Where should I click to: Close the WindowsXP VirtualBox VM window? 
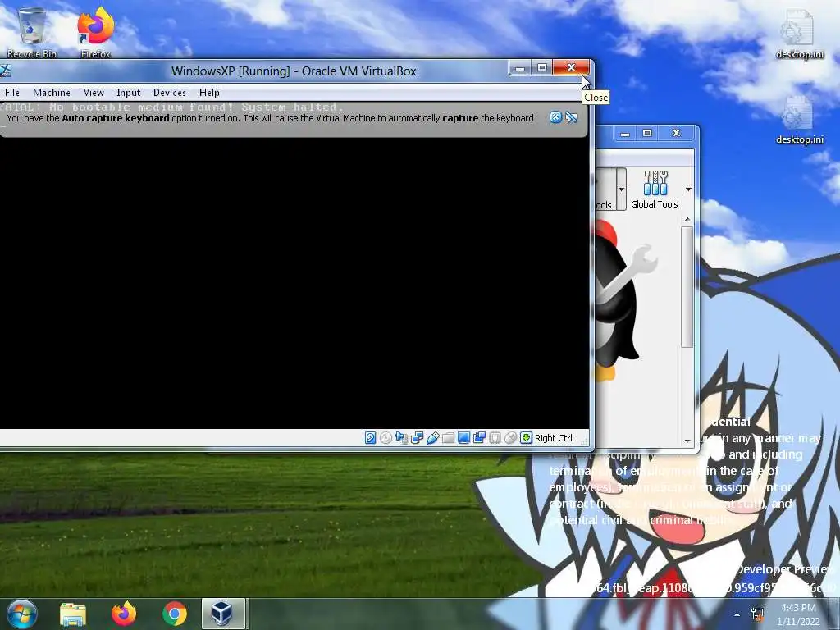571,67
